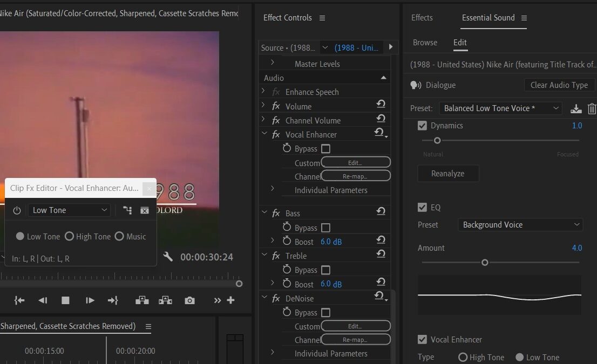Reset the Treble effect

click(x=381, y=253)
